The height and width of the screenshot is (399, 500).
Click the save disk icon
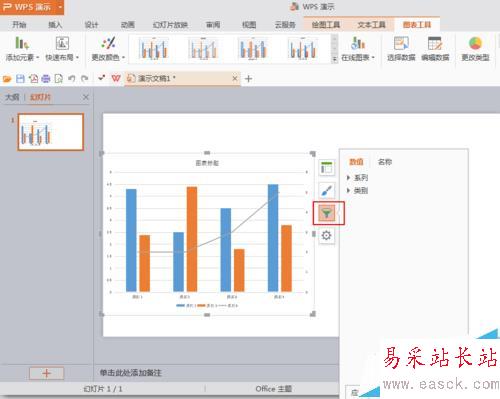[20, 79]
